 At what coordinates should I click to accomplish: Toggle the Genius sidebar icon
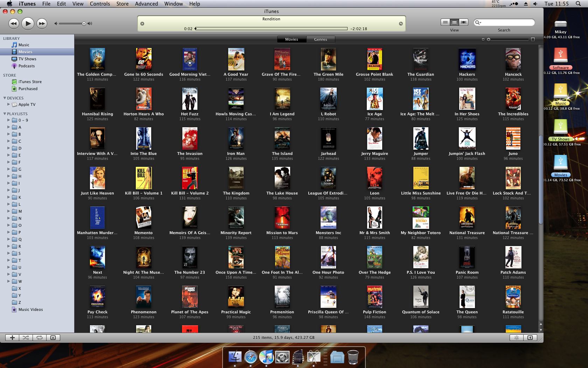517,338
